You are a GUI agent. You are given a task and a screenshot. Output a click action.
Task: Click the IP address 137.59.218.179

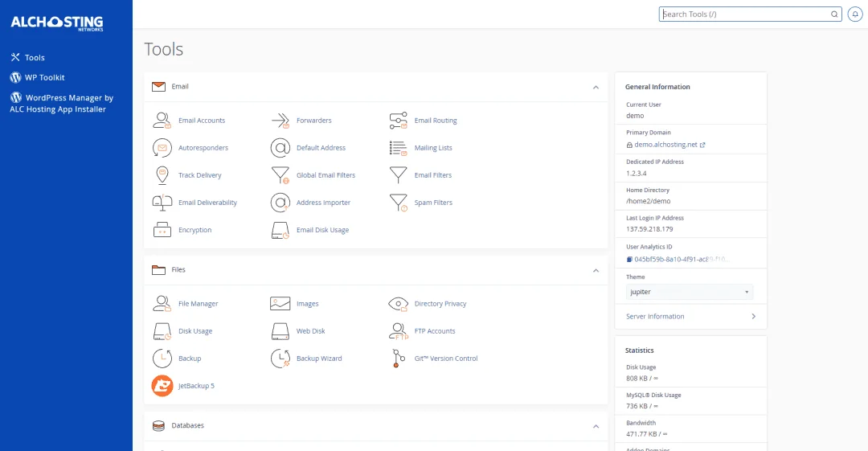(x=649, y=229)
